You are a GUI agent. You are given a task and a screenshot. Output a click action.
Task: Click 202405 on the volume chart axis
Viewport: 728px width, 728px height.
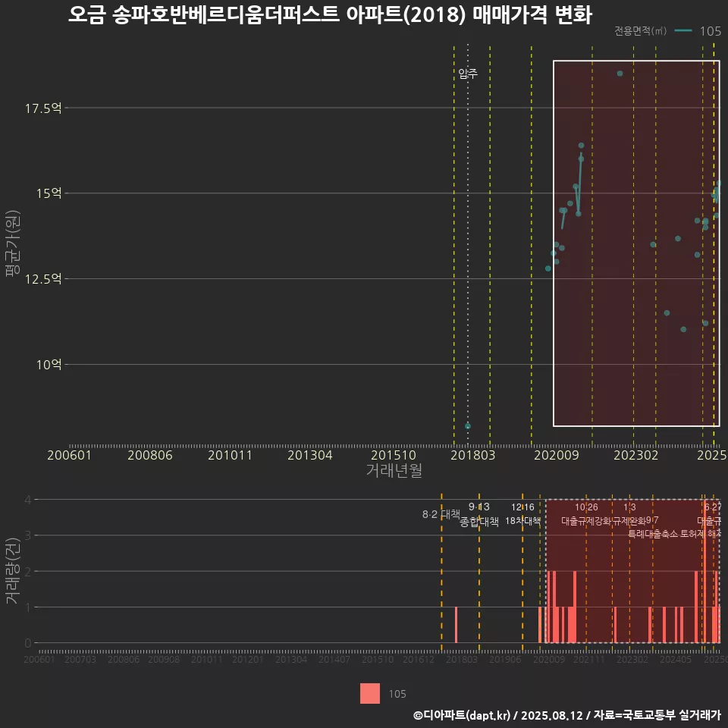(676, 659)
